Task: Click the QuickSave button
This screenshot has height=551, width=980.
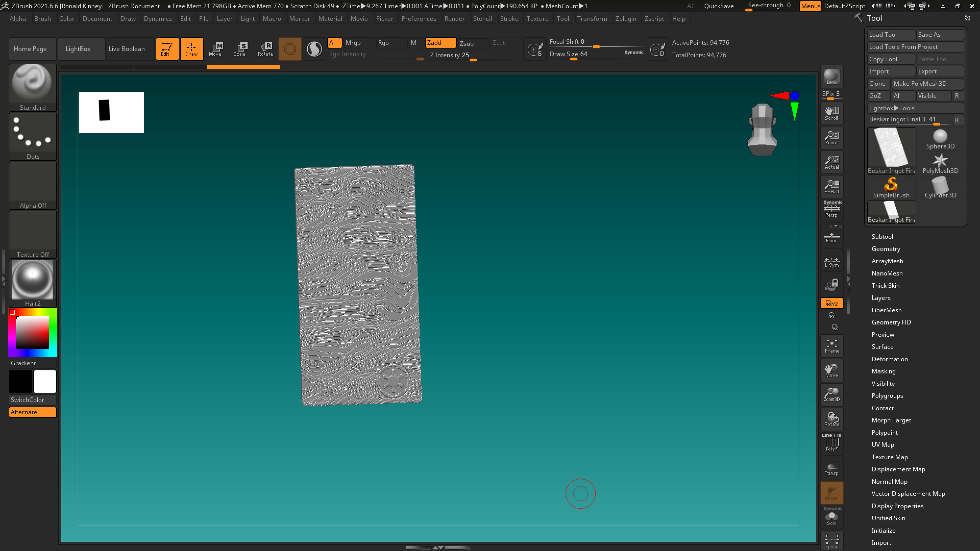Action: click(x=719, y=6)
